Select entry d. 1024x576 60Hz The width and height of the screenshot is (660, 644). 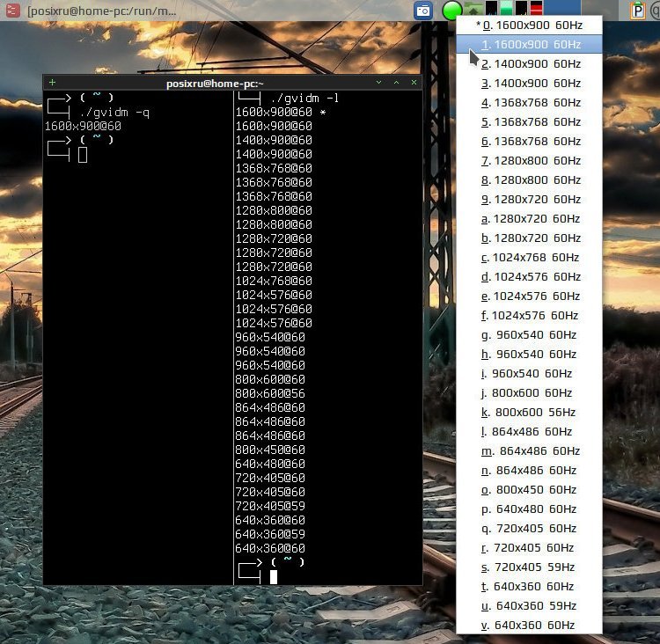pos(529,276)
